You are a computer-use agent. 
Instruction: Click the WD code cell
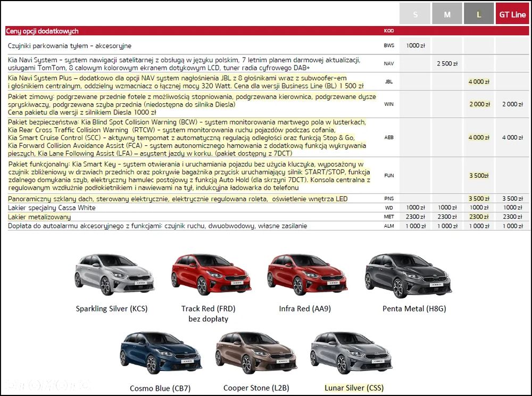click(389, 208)
